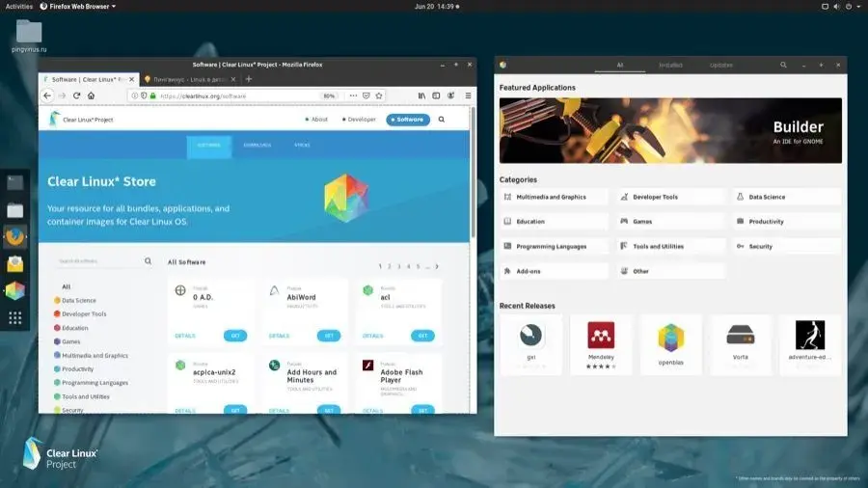Open the adventure-ed app tile
This screenshot has height=488, width=868.
coord(810,344)
